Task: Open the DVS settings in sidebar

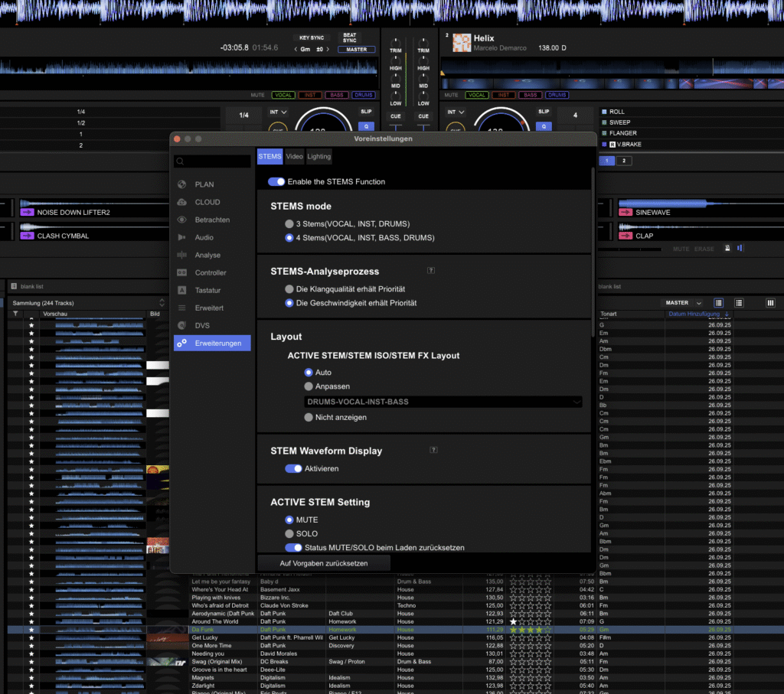Action: point(202,325)
